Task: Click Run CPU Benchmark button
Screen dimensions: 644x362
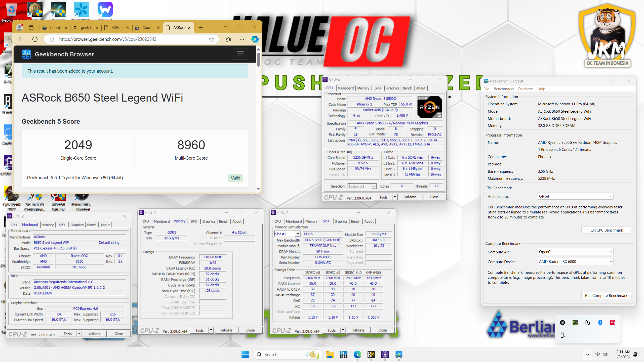Action: coord(606,230)
